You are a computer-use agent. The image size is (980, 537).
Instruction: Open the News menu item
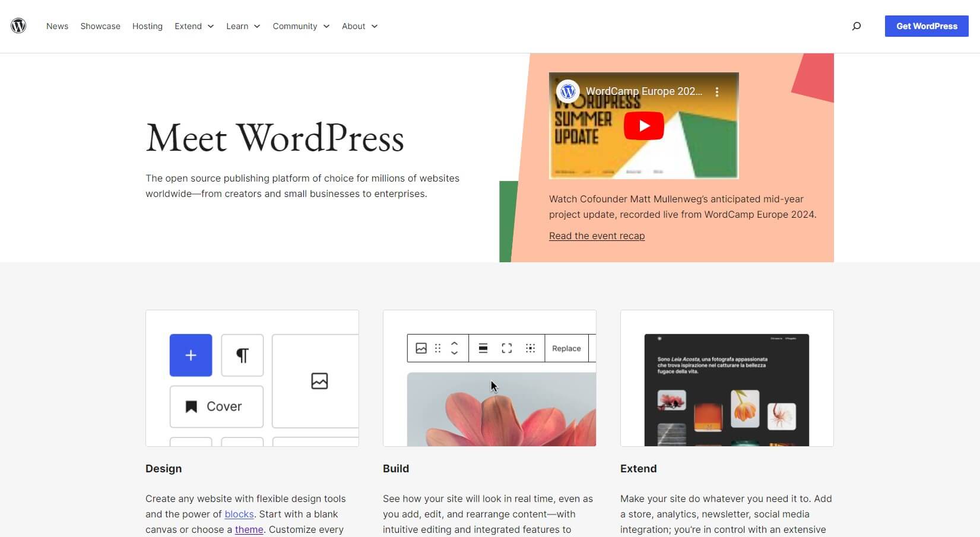click(x=57, y=26)
